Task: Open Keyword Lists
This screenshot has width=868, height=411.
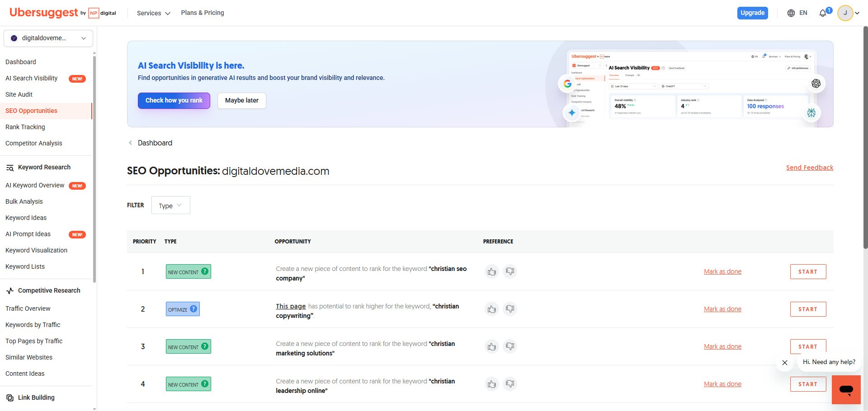Action: click(25, 266)
